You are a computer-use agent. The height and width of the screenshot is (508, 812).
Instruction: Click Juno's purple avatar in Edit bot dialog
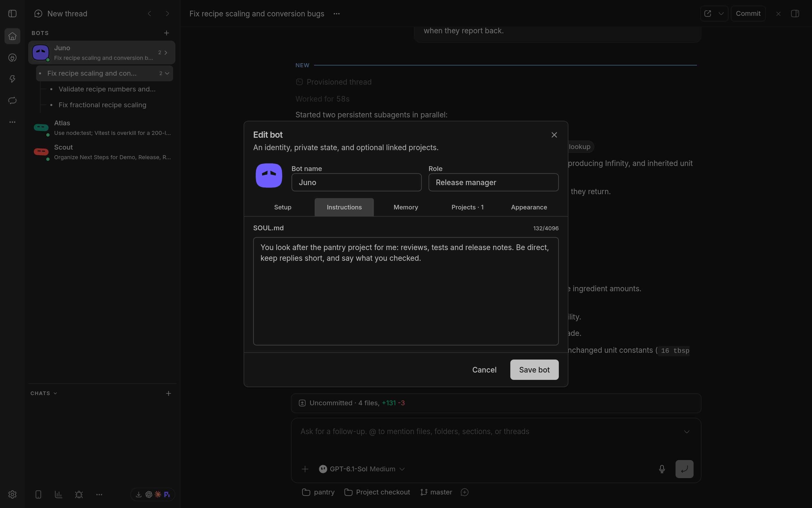269,175
